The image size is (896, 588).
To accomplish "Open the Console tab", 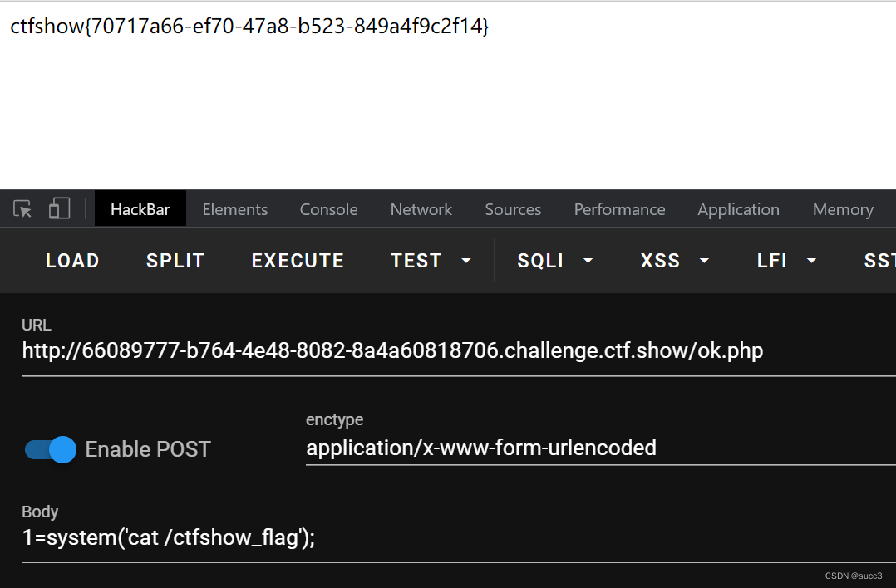I will [328, 209].
